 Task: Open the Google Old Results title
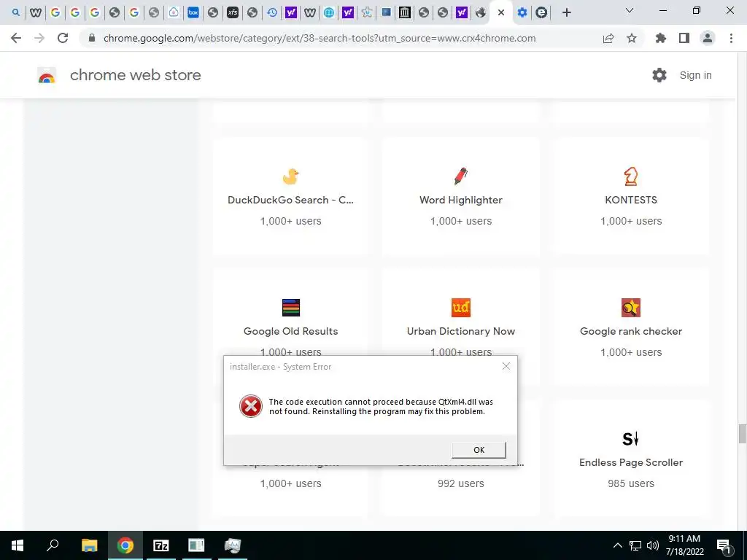[x=290, y=332]
